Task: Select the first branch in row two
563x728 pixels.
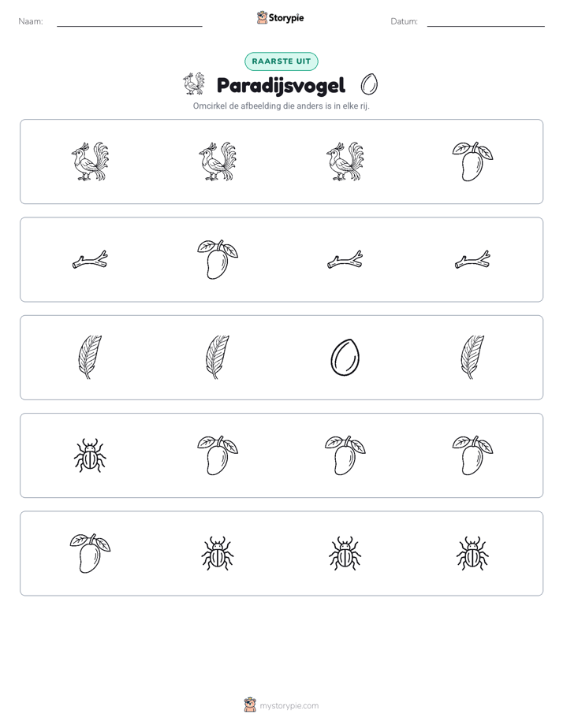Action: (x=90, y=259)
